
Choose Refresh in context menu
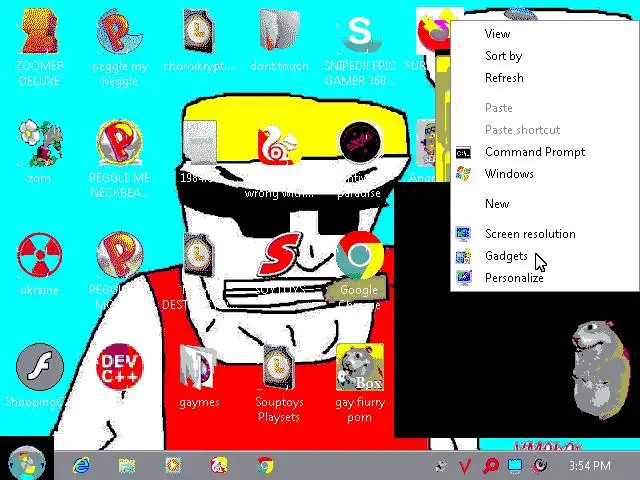[544, 78]
